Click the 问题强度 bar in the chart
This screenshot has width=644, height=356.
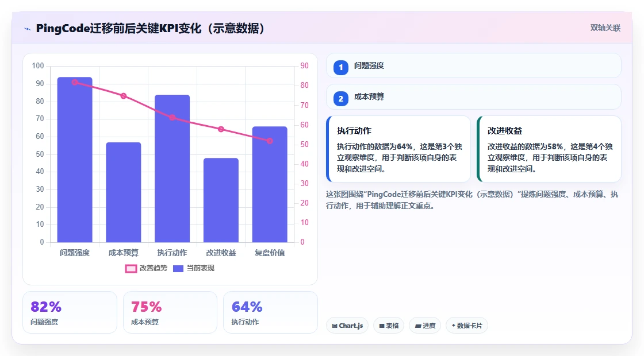pos(75,160)
